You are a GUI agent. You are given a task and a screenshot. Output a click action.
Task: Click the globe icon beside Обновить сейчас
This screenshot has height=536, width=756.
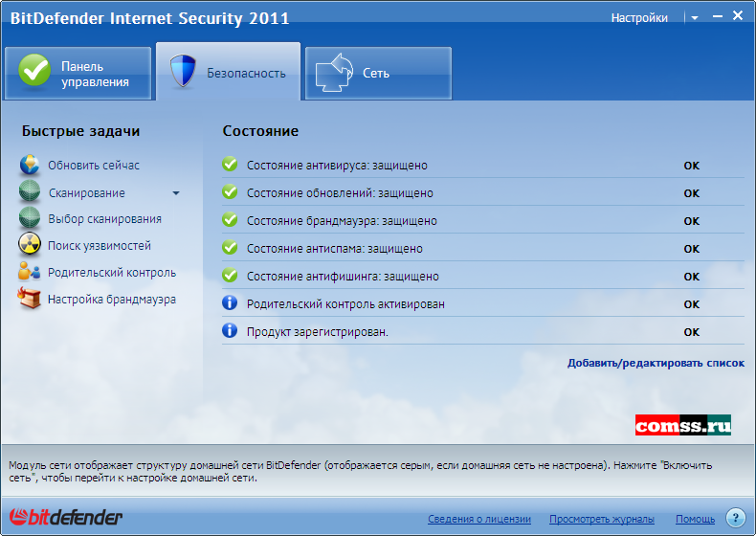tap(30, 165)
